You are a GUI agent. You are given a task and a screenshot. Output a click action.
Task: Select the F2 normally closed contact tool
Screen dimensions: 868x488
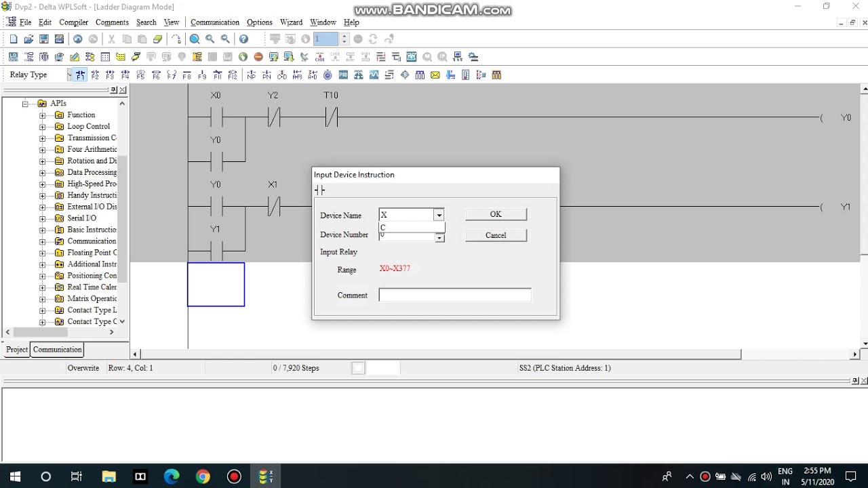click(95, 75)
